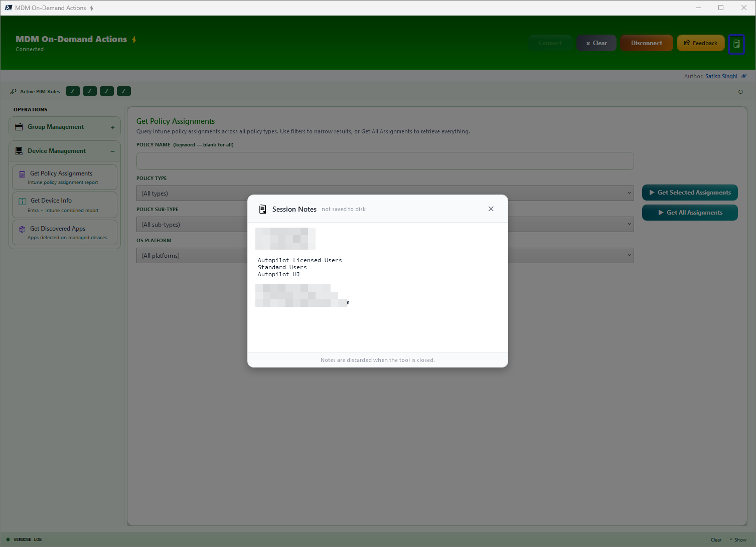The width and height of the screenshot is (756, 547).
Task: Collapse the Device Management section
Action: point(112,150)
